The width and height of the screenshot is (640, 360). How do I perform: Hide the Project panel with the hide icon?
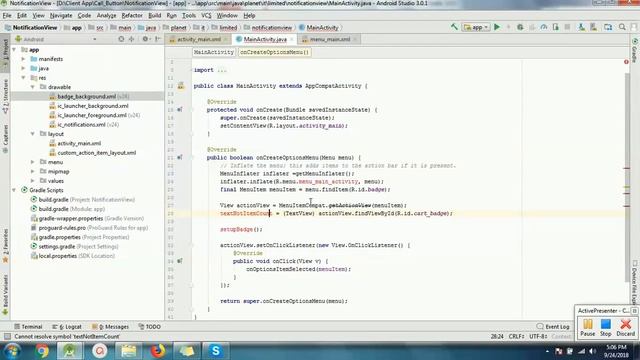158,39
